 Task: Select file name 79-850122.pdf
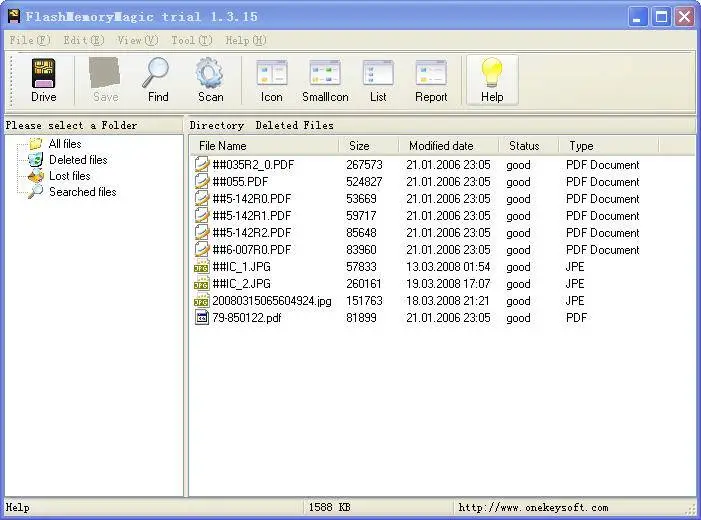coord(247,318)
